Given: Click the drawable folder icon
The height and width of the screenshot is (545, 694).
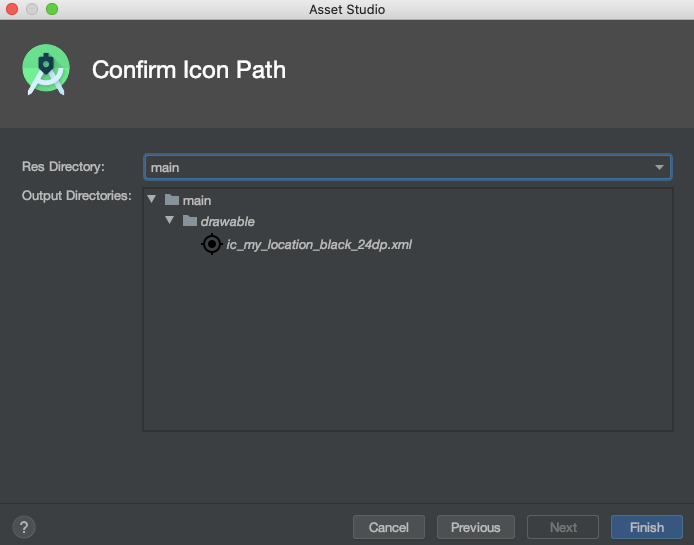Looking at the screenshot, I should [x=190, y=221].
